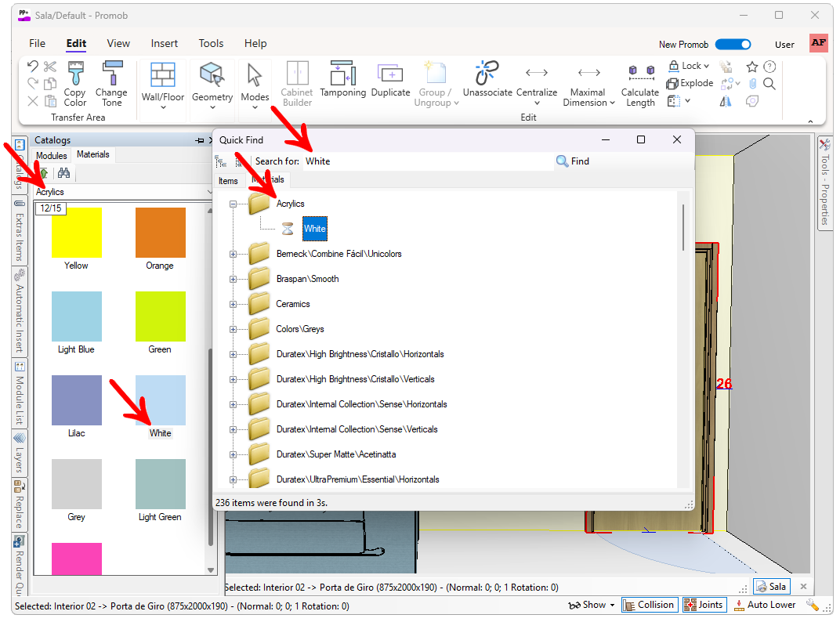The image size is (840, 622).
Task: Click the Maximal Dimension tool
Action: click(x=588, y=74)
